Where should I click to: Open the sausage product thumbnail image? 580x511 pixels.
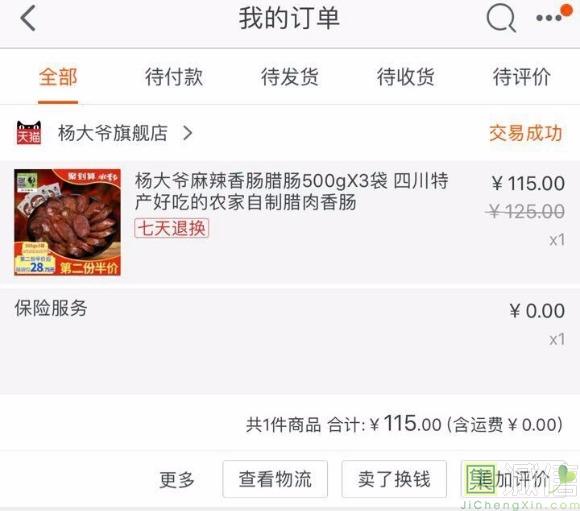(x=67, y=222)
